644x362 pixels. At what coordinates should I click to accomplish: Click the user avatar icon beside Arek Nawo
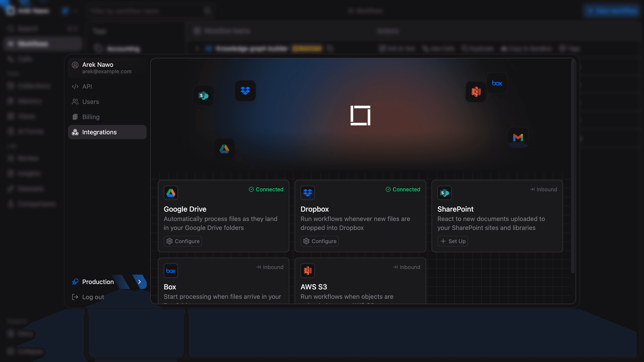point(75,65)
